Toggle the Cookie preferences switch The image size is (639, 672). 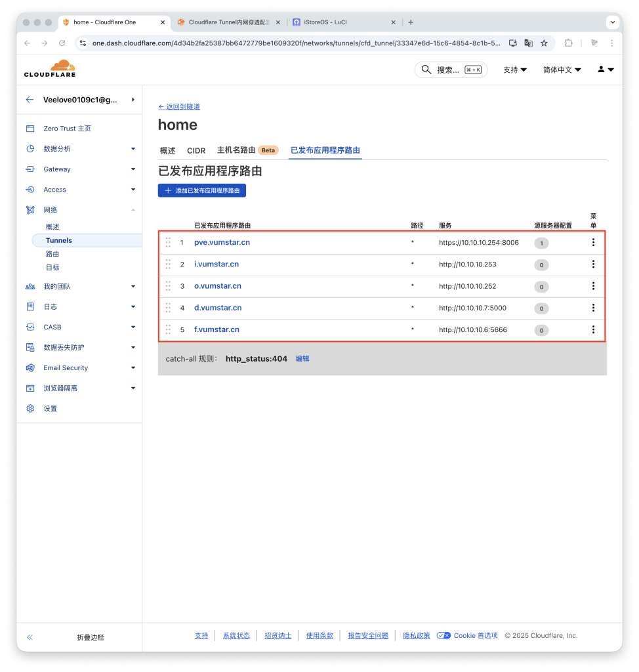coord(443,635)
